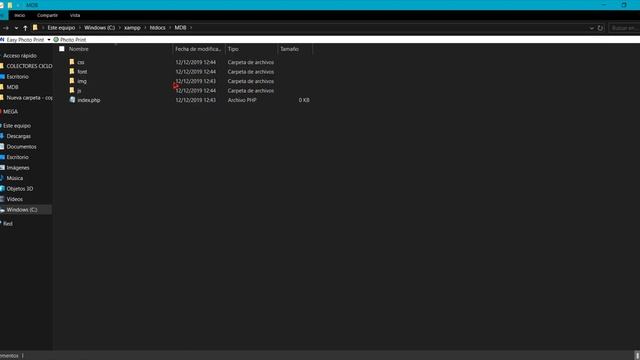Viewport: 640px width, 360px height.
Task: Sort by Nombre column header
Action: (78, 49)
